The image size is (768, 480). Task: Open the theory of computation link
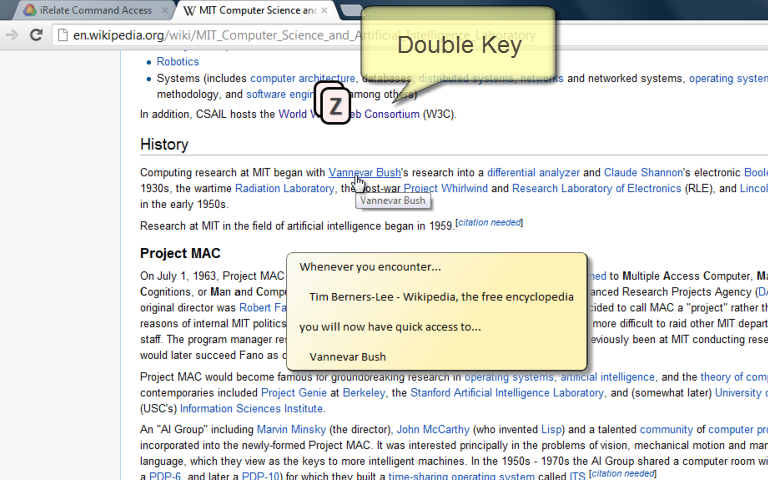[x=734, y=377]
